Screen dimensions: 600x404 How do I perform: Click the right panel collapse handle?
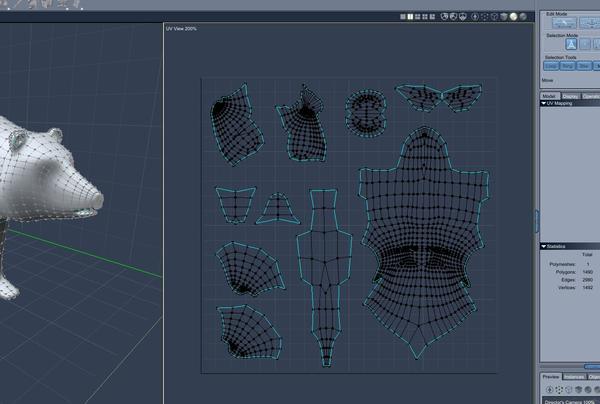coord(536,221)
